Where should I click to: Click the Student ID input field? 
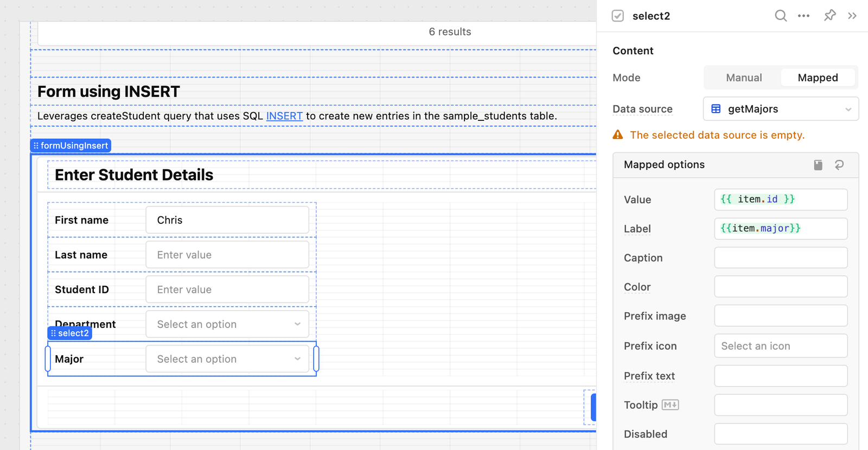tap(227, 290)
